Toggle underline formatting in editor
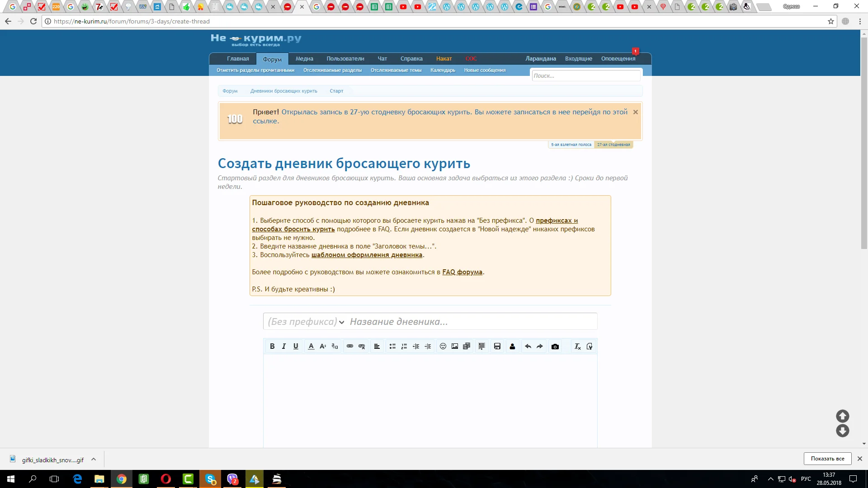The image size is (868, 488). click(296, 347)
